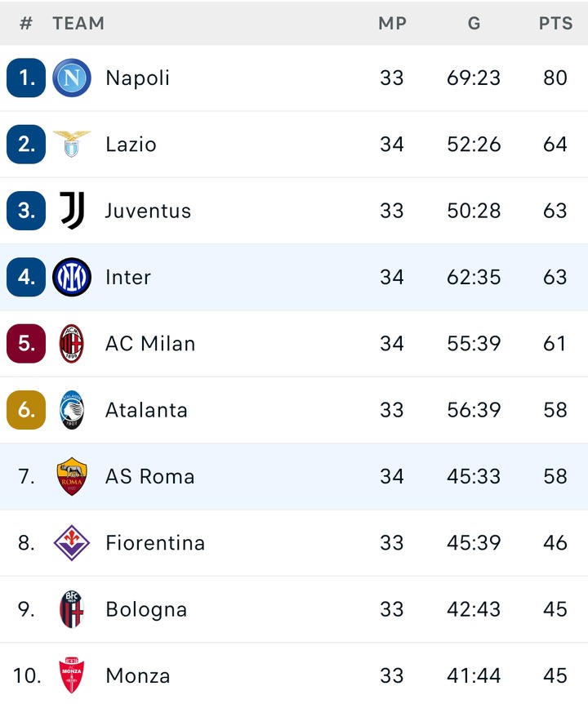Sort by MP column header
The width and height of the screenshot is (588, 704).
tap(392, 23)
